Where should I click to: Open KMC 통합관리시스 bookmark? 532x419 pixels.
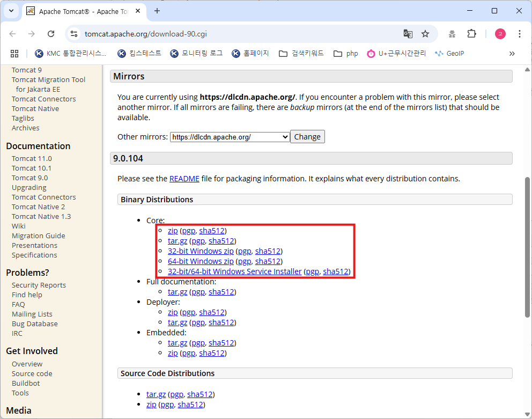[71, 53]
